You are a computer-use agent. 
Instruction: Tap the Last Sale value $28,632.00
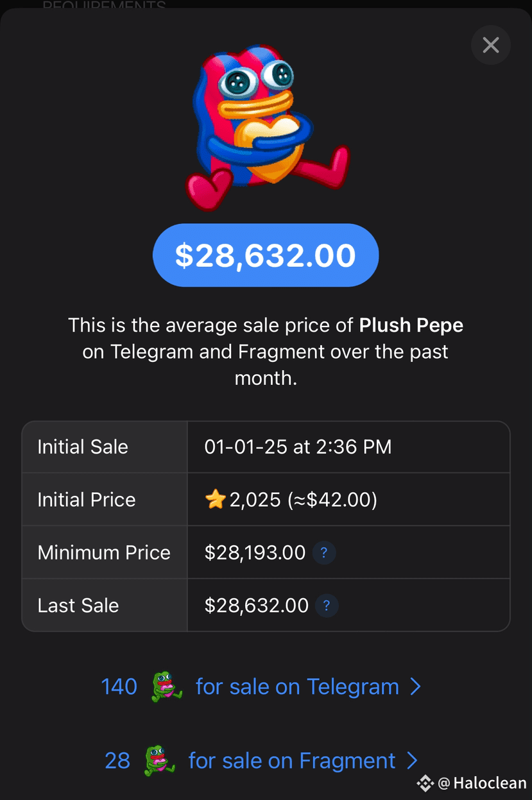257,605
